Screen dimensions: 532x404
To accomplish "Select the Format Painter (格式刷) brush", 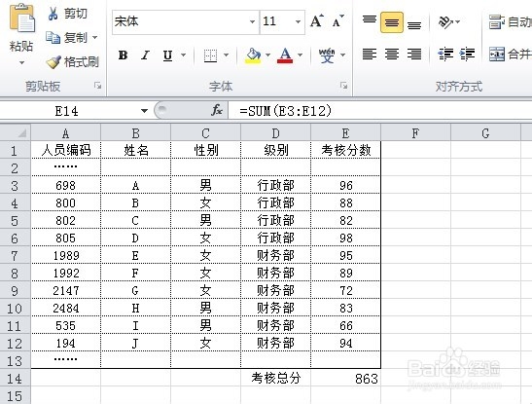I will [x=72, y=61].
